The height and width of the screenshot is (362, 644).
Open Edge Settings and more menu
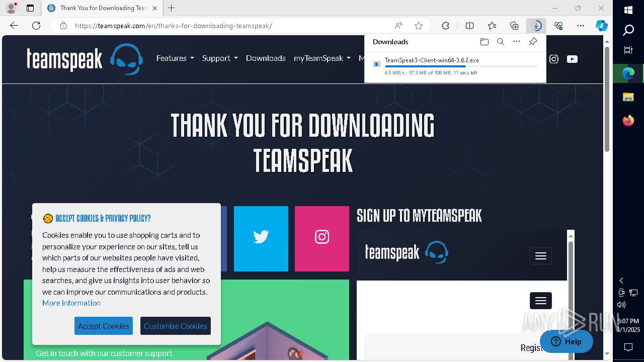click(581, 26)
